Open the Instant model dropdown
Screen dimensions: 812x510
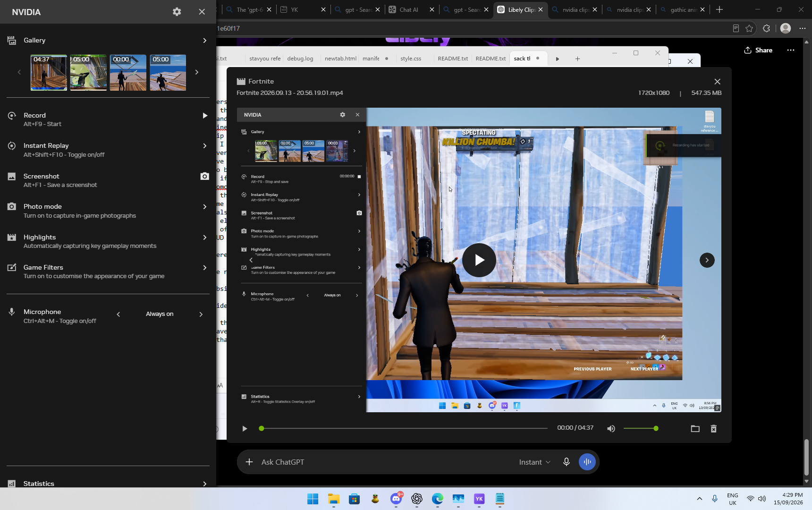pos(534,462)
